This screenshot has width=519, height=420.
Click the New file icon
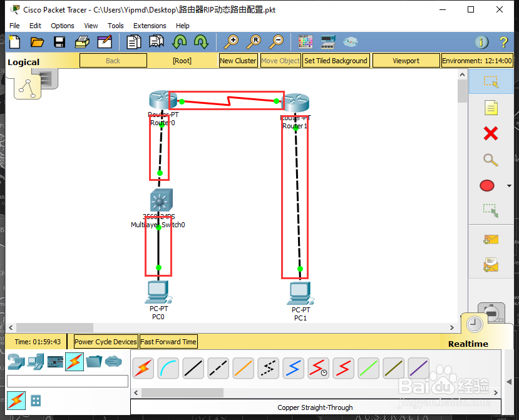coord(14,42)
